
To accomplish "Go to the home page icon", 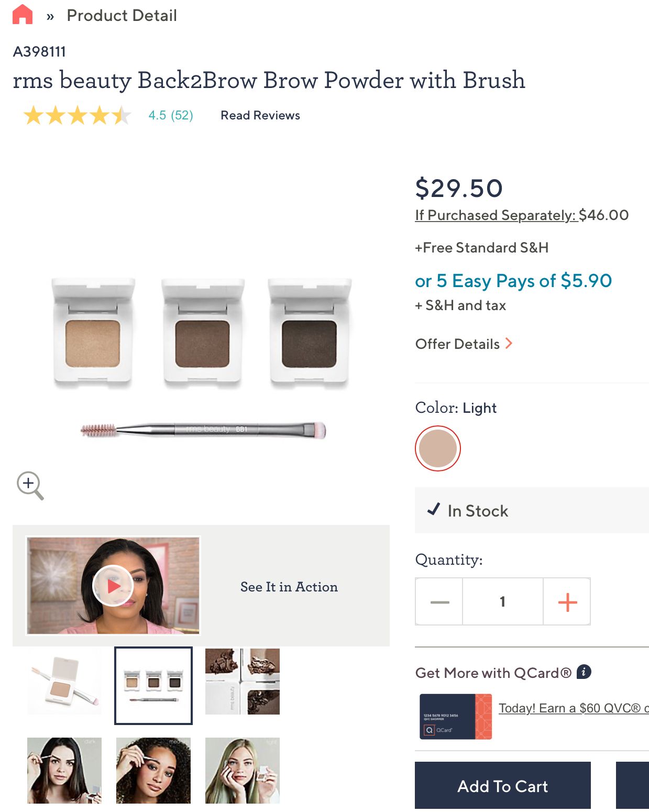I will [x=23, y=15].
